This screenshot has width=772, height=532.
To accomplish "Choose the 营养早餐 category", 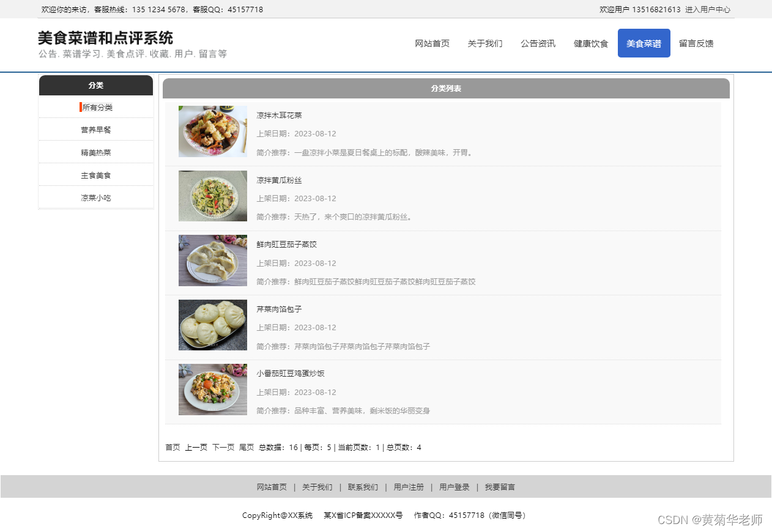I will (96, 129).
